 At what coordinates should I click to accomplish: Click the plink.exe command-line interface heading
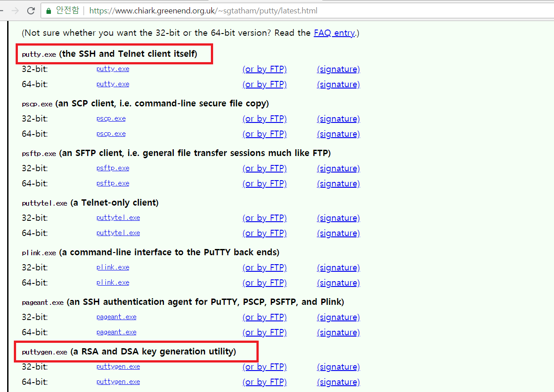pos(151,253)
